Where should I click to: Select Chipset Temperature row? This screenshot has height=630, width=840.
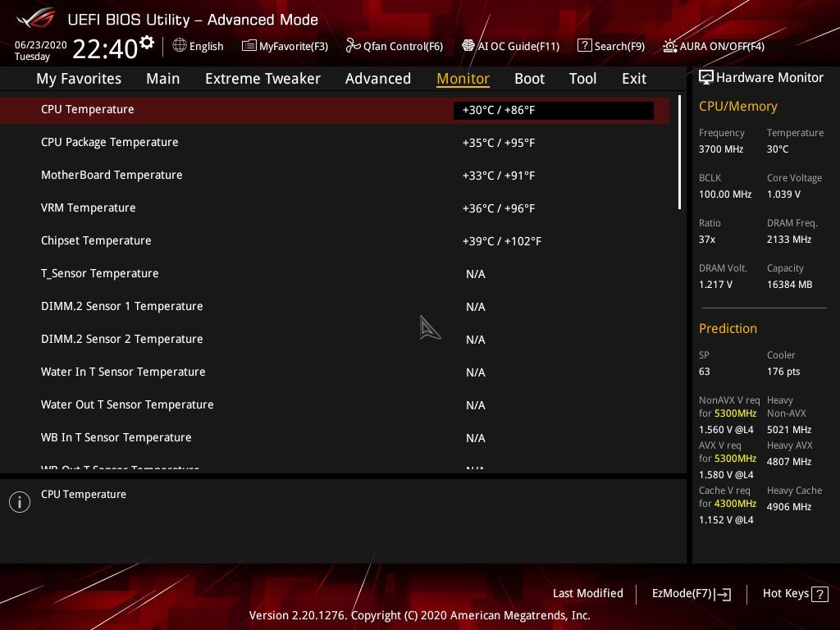(x=335, y=240)
